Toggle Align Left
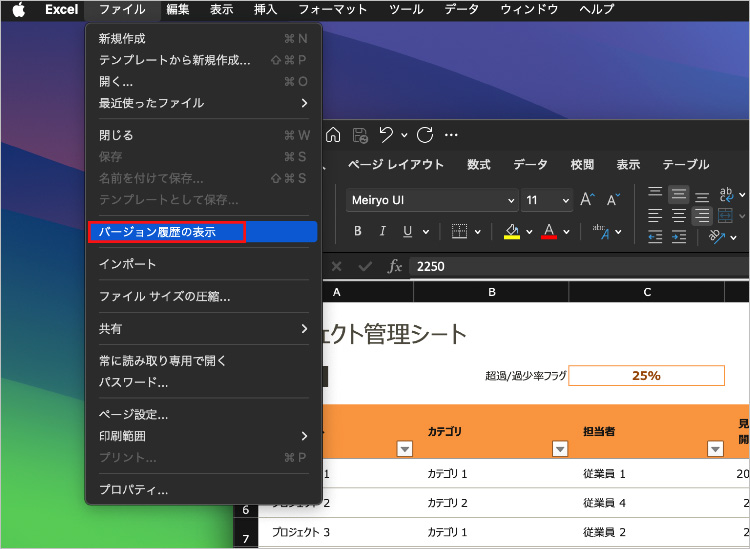This screenshot has height=549, width=750. click(x=655, y=215)
